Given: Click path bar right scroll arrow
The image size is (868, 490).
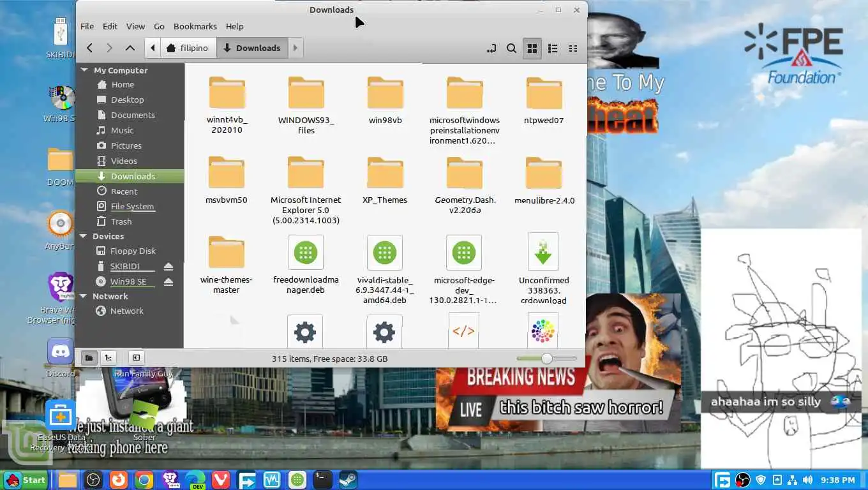Looking at the screenshot, I should coord(295,48).
